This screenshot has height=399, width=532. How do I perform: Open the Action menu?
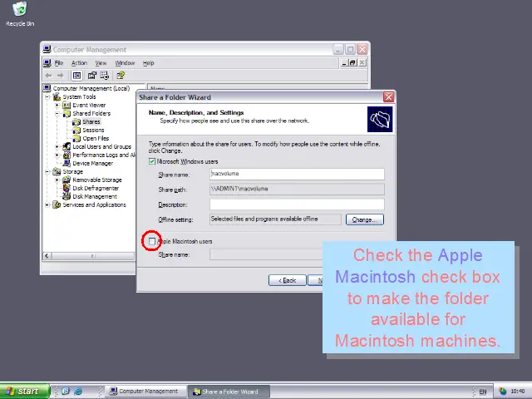tap(79, 63)
